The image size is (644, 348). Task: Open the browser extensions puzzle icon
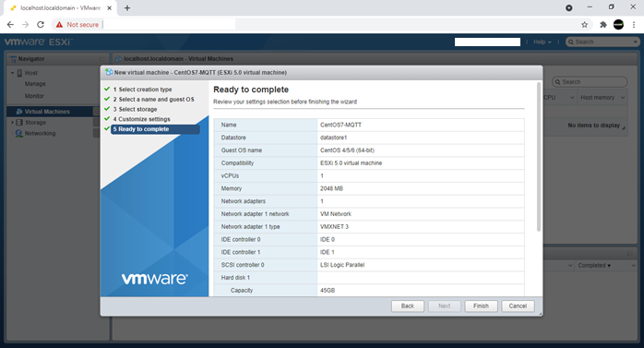(x=602, y=25)
